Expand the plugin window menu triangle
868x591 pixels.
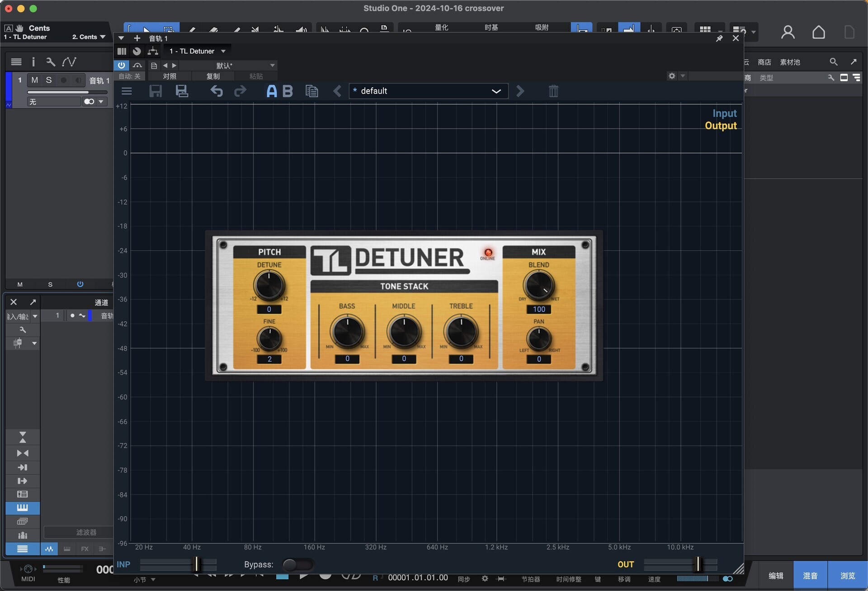pos(121,38)
